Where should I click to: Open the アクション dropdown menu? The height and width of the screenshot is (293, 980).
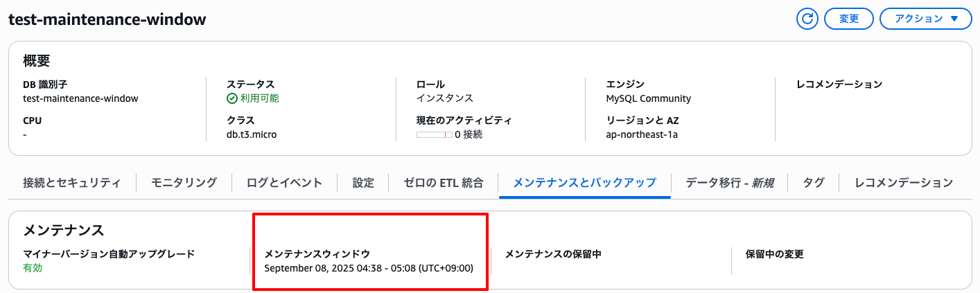925,19
